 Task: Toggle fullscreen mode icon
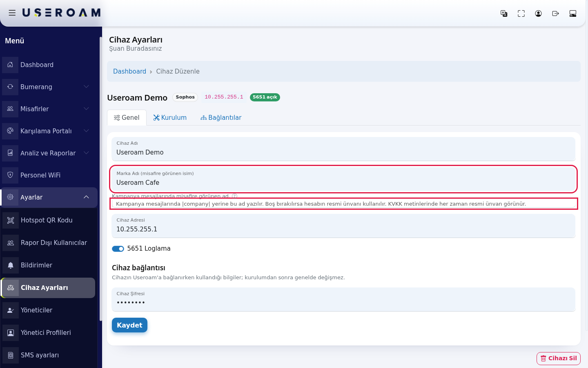(x=521, y=13)
